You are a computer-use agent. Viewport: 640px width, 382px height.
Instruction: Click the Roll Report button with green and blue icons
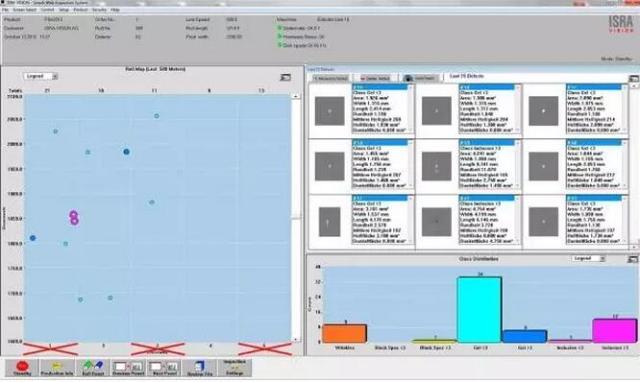pos(93,368)
